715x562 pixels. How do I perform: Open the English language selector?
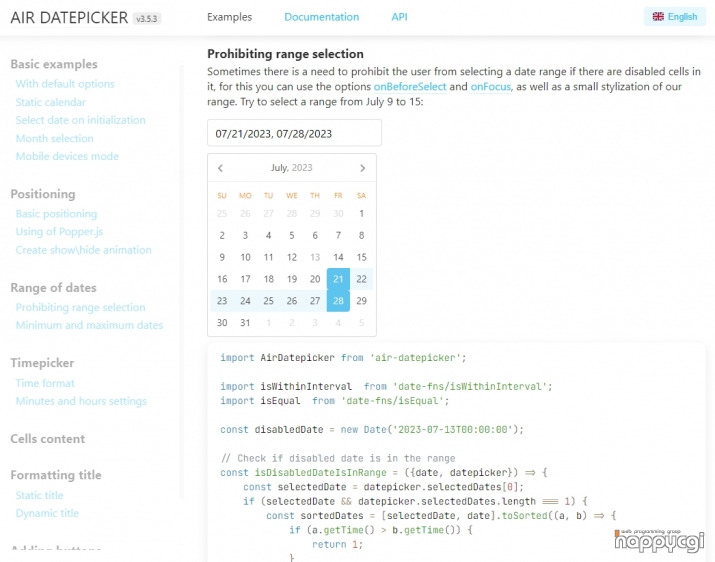[x=675, y=17]
